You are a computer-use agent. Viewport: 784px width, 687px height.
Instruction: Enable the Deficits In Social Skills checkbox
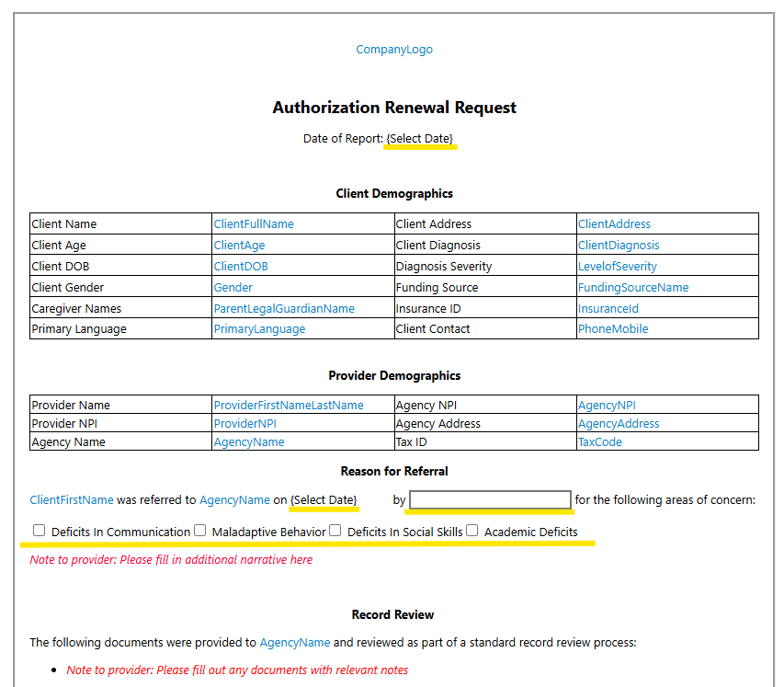point(335,530)
